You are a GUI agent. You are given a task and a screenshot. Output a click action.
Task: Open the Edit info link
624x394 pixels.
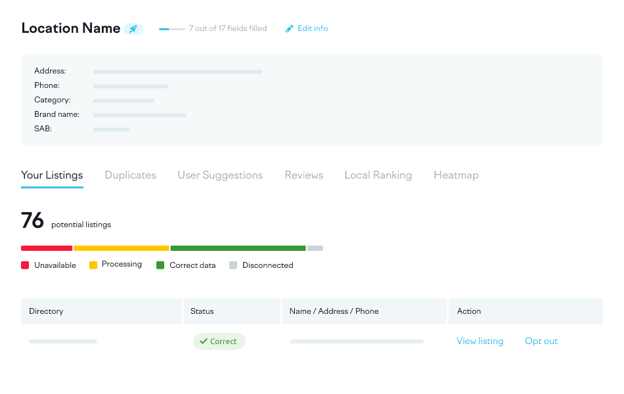coord(312,28)
